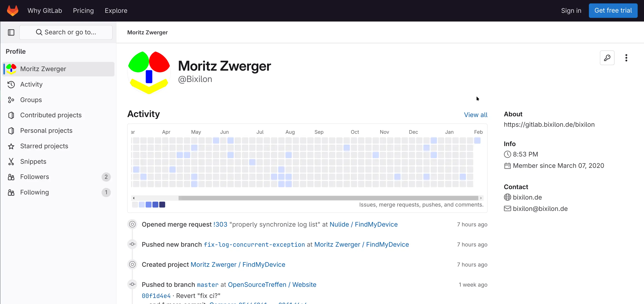
Task: Click the merge request event icon for !303
Action: point(132,224)
